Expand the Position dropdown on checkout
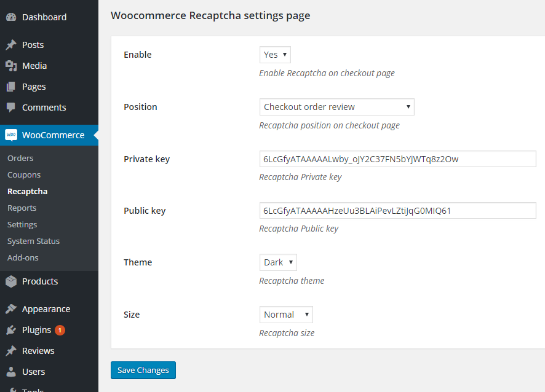The width and height of the screenshot is (545, 392). (x=336, y=107)
